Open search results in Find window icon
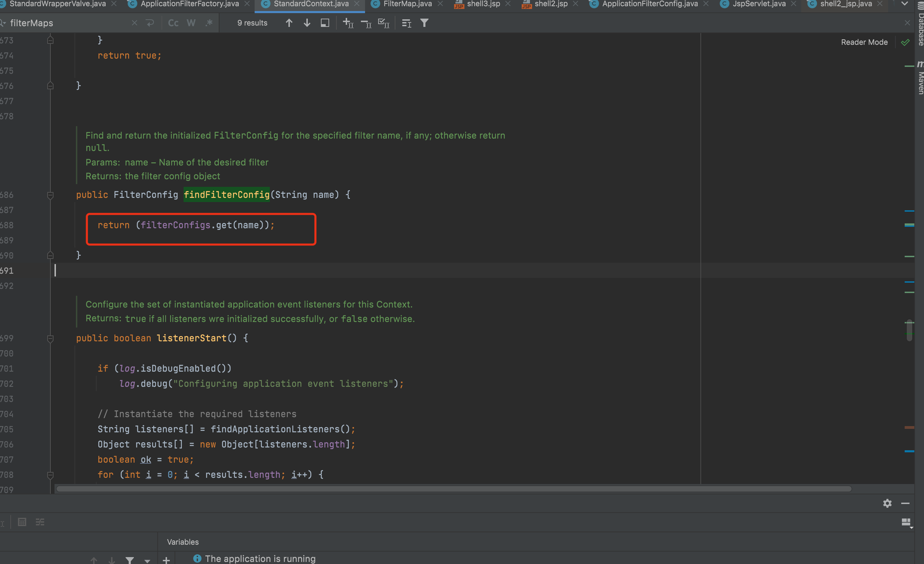Viewport: 924px width, 564px height. pos(325,23)
